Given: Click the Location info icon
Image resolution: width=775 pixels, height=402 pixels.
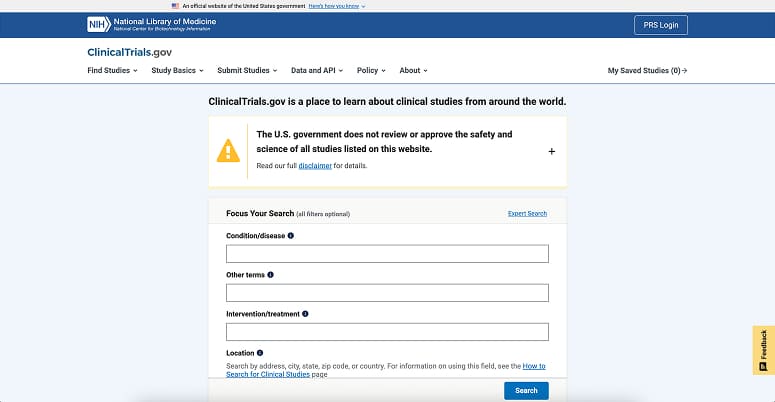Looking at the screenshot, I should (x=260, y=353).
